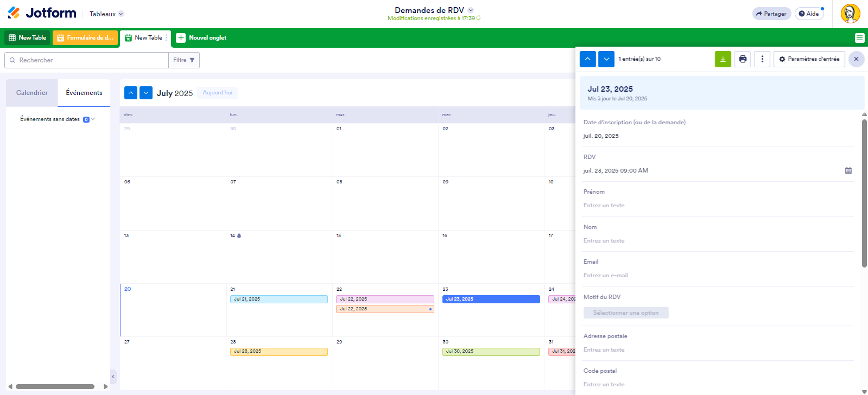Click the July 2025 month heading
The width and height of the screenshot is (868, 395).
[x=175, y=93]
